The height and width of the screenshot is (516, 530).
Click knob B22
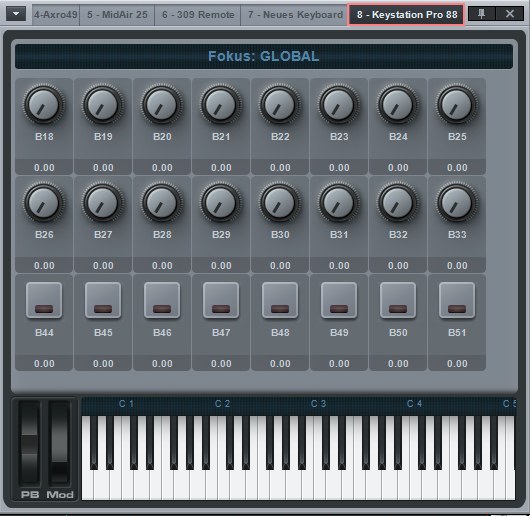(x=280, y=104)
